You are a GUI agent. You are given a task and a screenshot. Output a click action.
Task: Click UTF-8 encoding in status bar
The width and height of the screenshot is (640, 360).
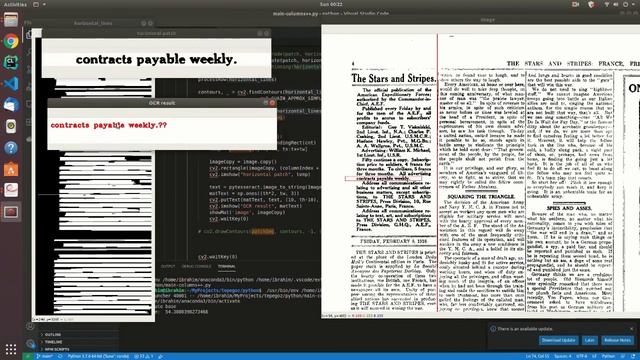click(582, 356)
